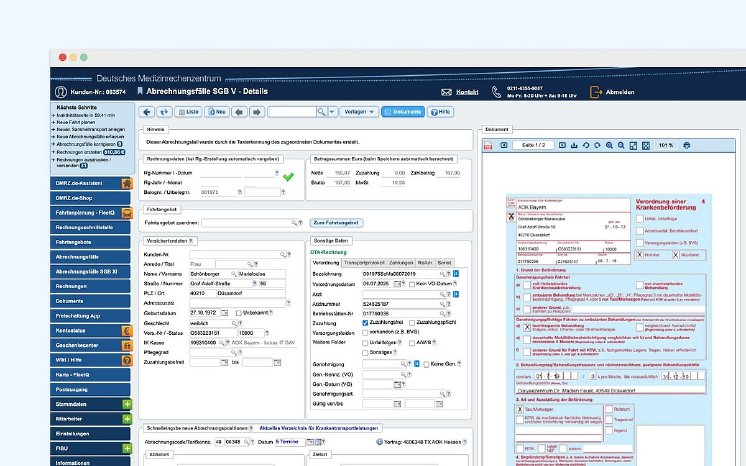This screenshot has height=466, width=746.
Task: Click the Neu toolbar button
Action: click(x=217, y=112)
